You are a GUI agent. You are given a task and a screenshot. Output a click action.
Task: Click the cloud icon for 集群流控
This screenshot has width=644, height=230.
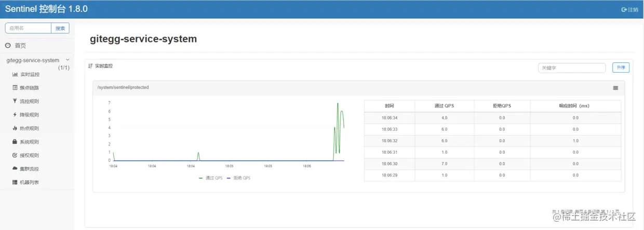(15, 169)
